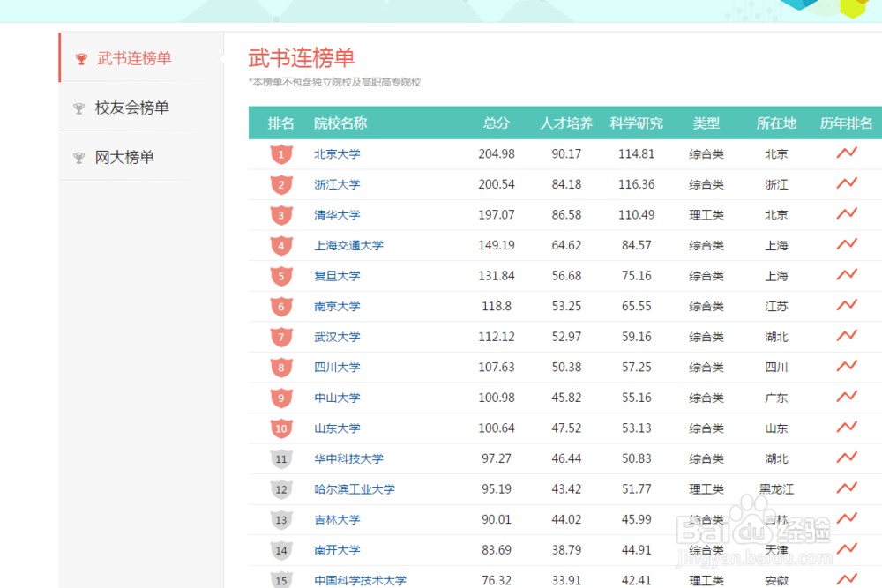Select the 116.36 research score cell

[x=637, y=184]
